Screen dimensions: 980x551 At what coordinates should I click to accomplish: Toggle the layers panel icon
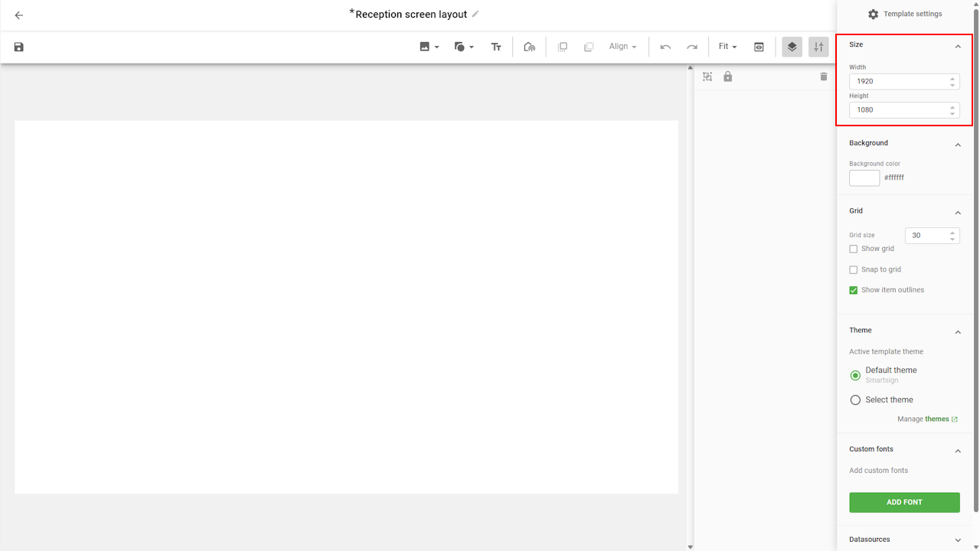pos(792,47)
